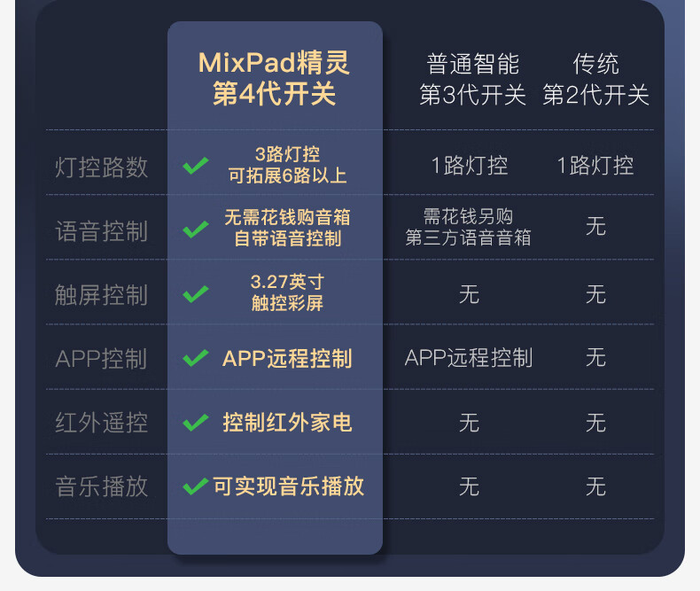Select the 传统 第2代开关 column header

pyautogui.click(x=595, y=79)
